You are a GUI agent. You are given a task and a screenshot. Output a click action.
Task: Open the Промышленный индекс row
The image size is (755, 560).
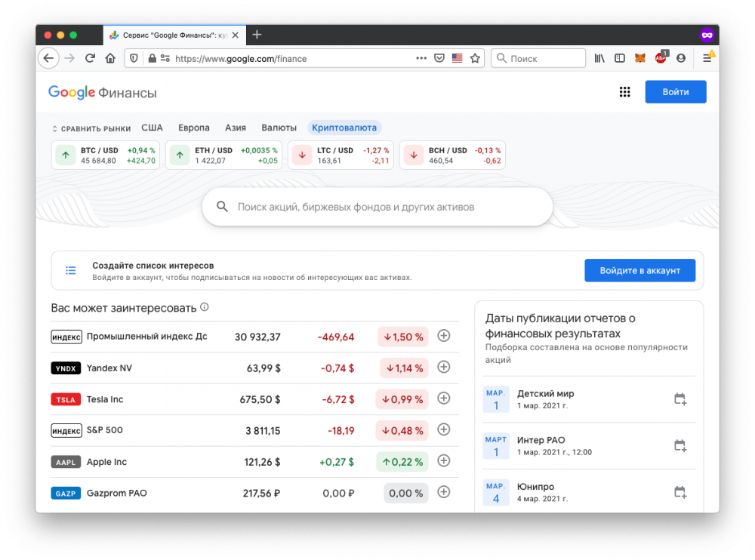[254, 337]
